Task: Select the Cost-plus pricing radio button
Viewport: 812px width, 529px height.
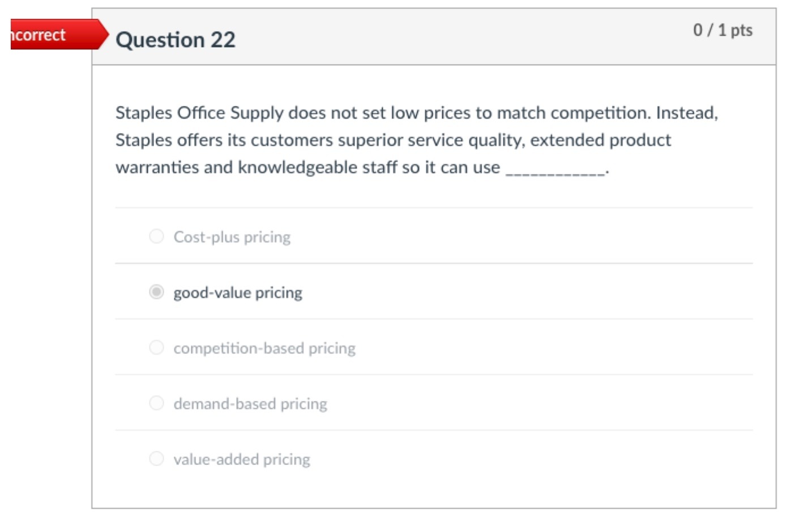Action: 156,236
